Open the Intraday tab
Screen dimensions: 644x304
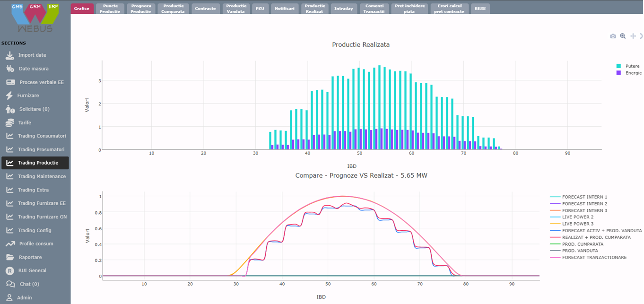click(343, 9)
